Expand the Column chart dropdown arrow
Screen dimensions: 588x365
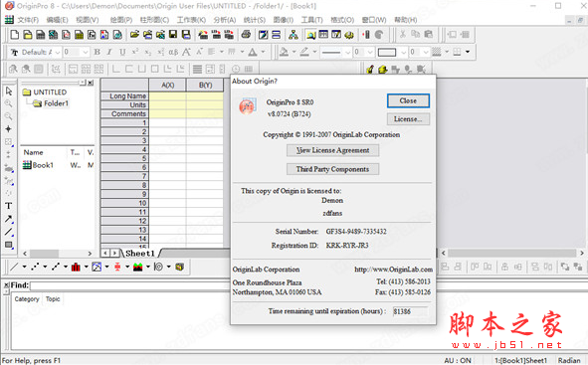[87, 267]
